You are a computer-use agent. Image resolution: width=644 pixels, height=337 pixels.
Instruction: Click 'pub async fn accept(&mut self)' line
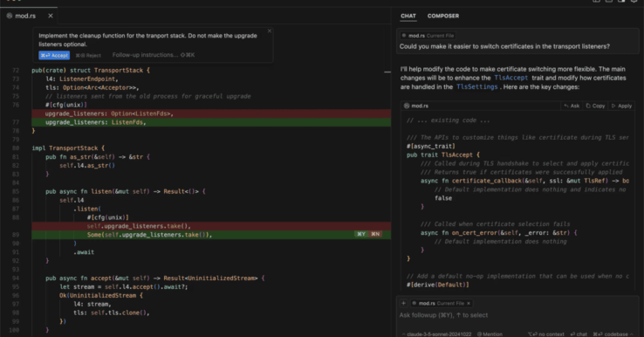[154, 278]
